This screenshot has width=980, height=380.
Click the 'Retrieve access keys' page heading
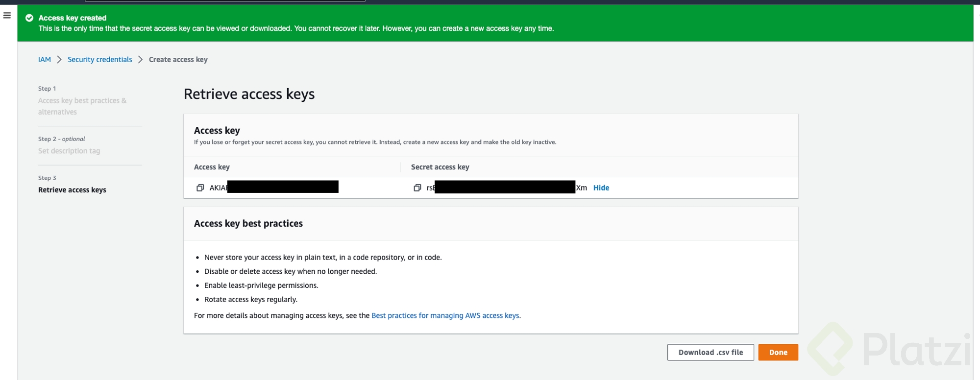click(249, 94)
